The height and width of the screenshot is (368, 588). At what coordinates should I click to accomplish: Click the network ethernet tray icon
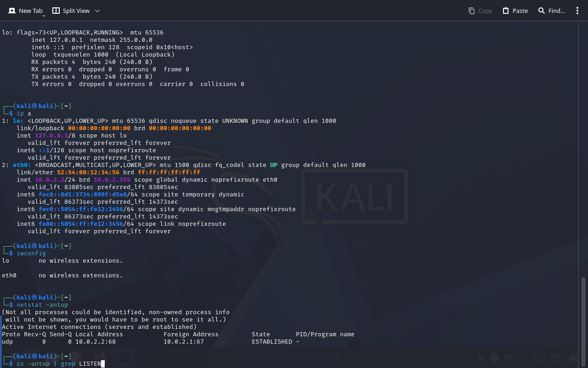508,358
